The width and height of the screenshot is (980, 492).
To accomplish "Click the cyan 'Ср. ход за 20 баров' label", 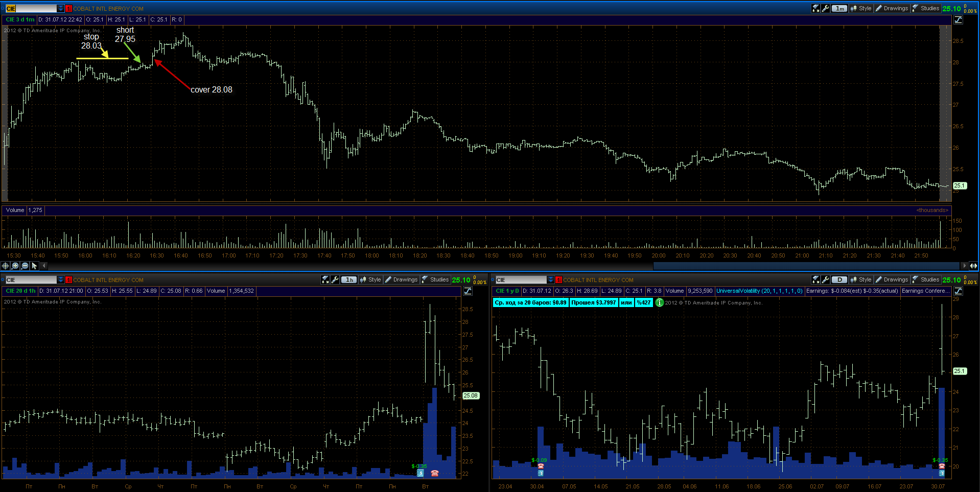I will click(531, 302).
